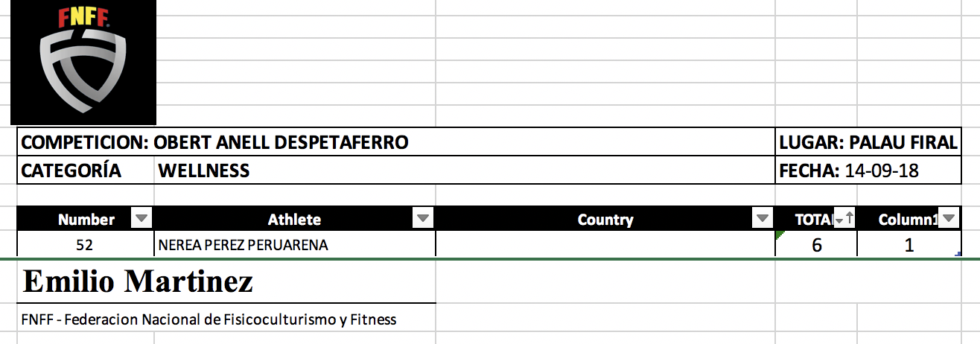Click the NEREA PEREZ PERUARENA cell
Screen dimensions: 980x344
[x=243, y=245]
